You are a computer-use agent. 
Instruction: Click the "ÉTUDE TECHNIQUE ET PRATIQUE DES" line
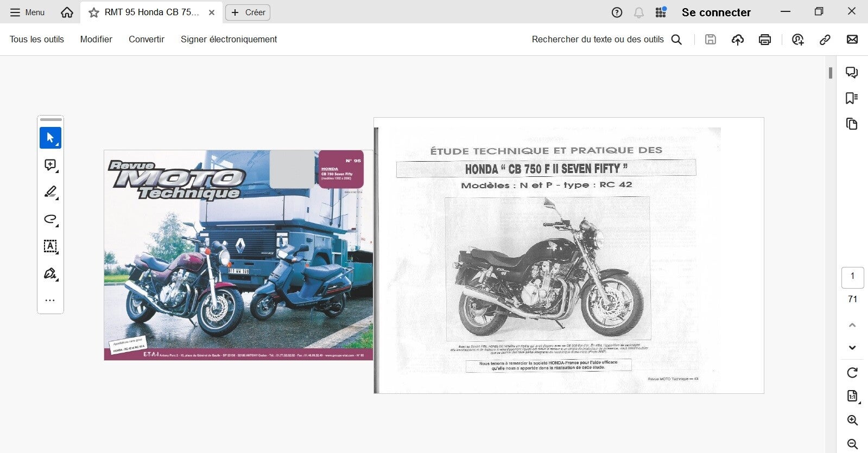546,150
